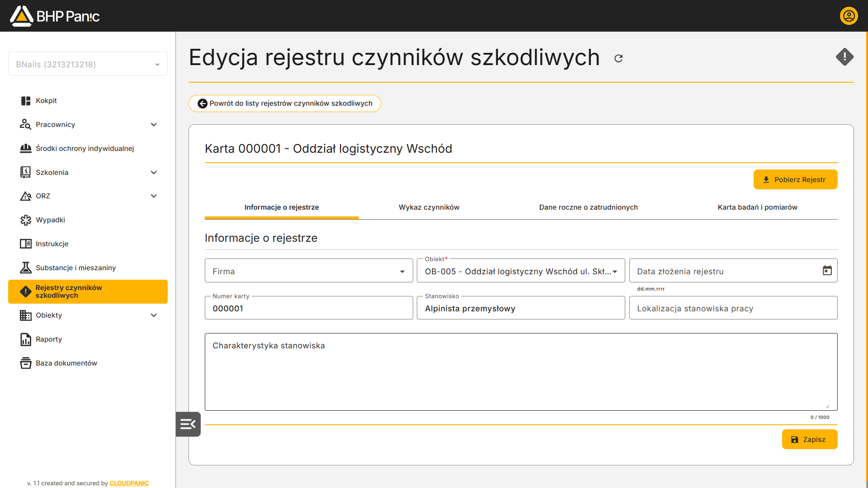868x488 pixels.
Task: Open Raporty menu item
Action: [88, 339]
